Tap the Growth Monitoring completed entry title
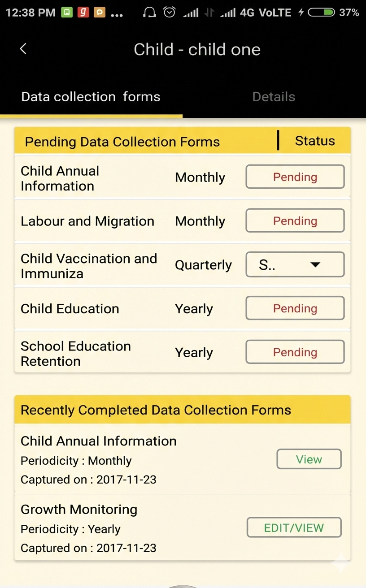The height and width of the screenshot is (588, 366). pyautogui.click(x=79, y=510)
